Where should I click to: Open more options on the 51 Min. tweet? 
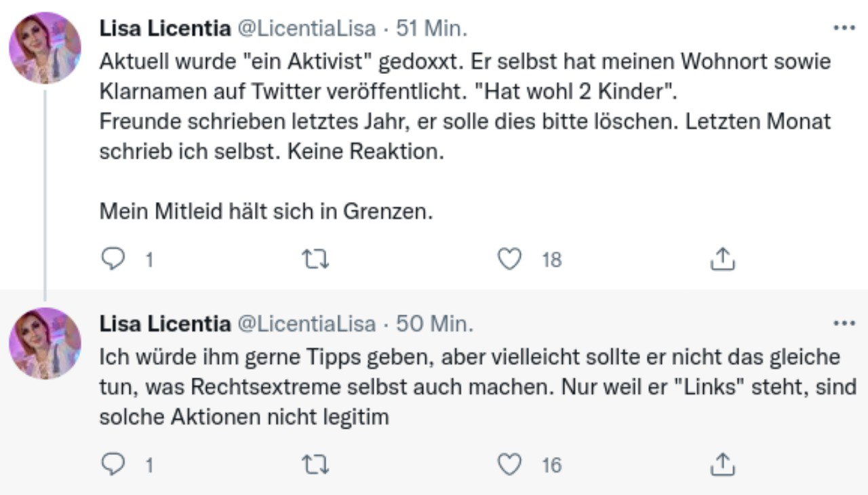click(x=844, y=29)
